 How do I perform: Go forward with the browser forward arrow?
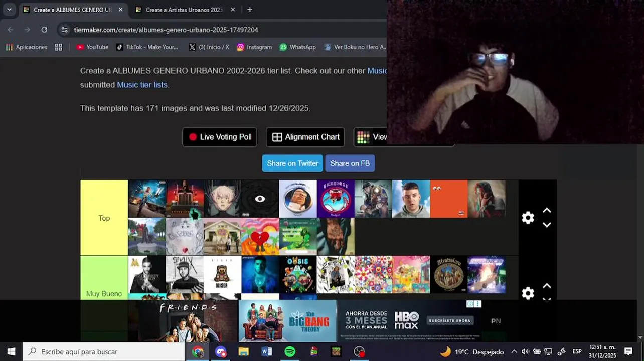(27, 30)
